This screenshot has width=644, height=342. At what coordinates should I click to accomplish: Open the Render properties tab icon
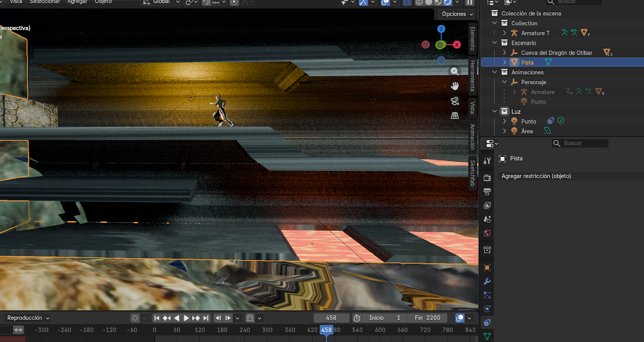(x=487, y=178)
